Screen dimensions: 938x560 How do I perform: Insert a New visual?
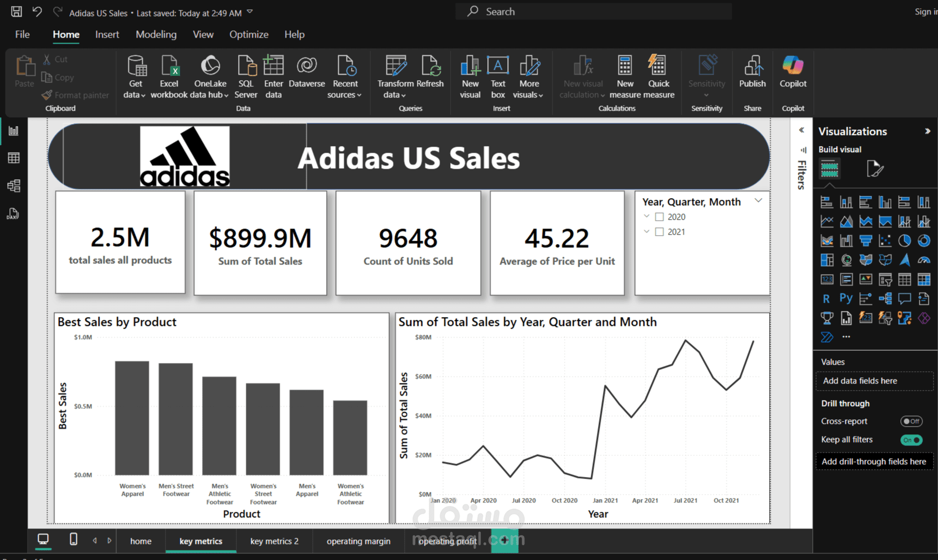pos(470,77)
